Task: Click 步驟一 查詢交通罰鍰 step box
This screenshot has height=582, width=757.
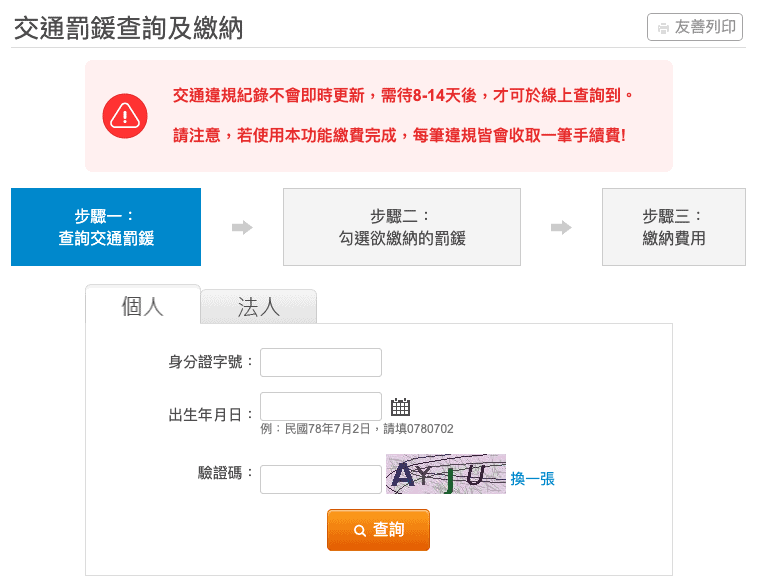Action: point(106,227)
